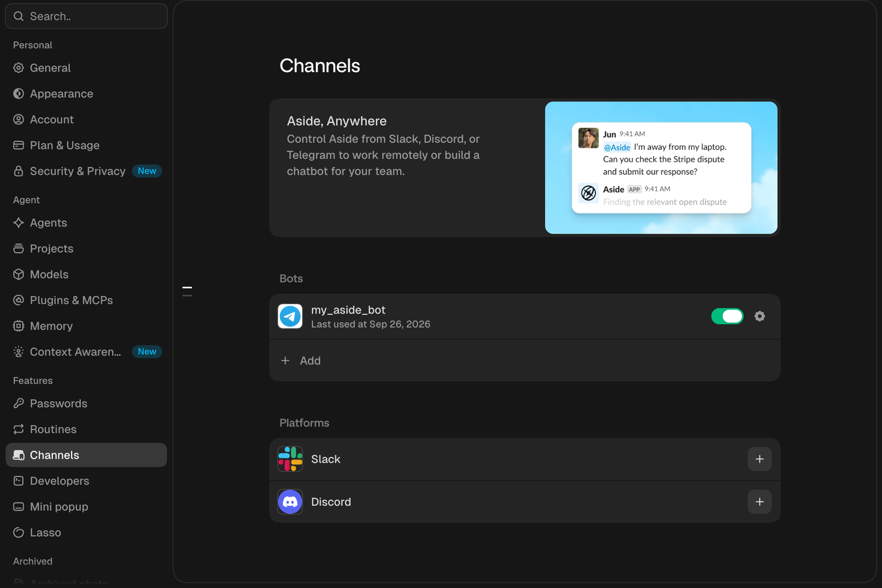Click the Slack logo icon
Image resolution: width=882 pixels, height=588 pixels.
pyautogui.click(x=290, y=459)
